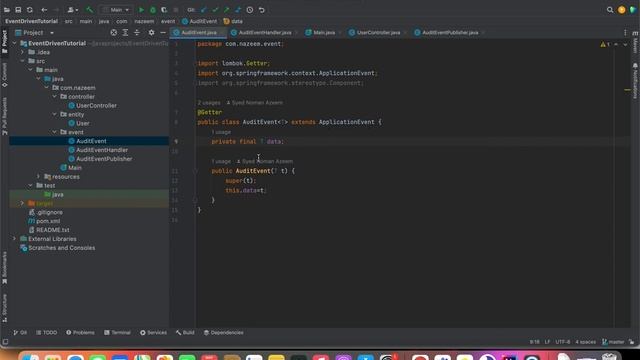Viewport: 640px width, 360px height.
Task: Collapse the EventDrivenTutorial root node
Action: pos(14,43)
